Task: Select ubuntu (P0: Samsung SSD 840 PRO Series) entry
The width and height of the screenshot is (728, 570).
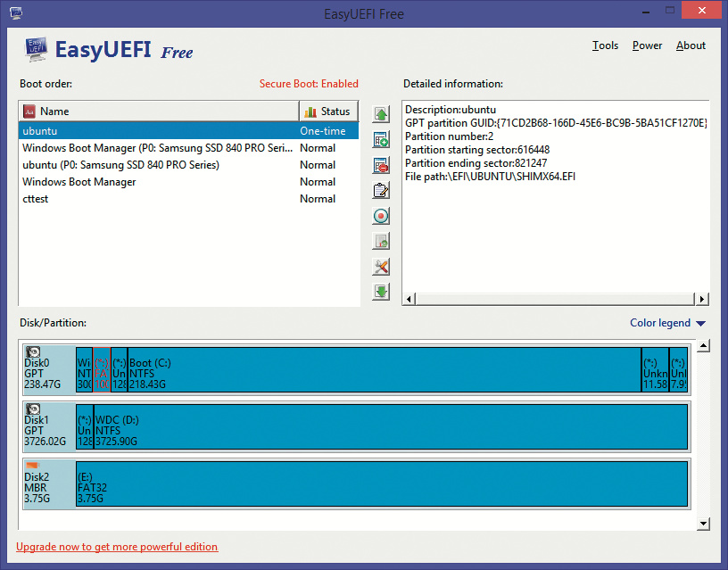Action: coord(189,165)
